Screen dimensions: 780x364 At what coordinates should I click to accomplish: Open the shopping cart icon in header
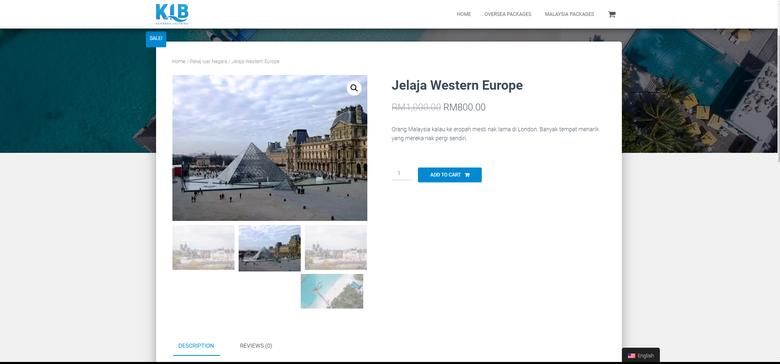[611, 14]
